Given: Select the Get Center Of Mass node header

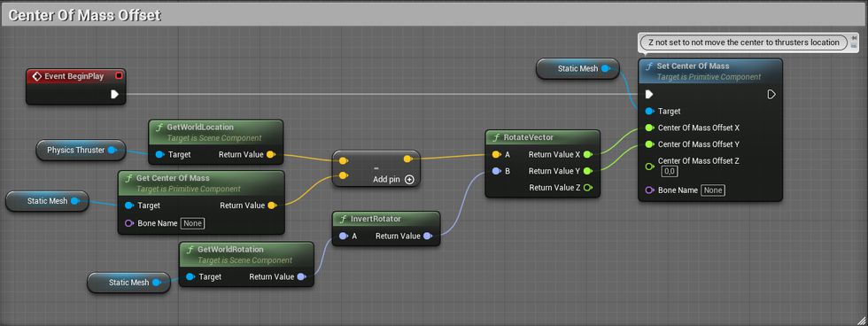Looking at the screenshot, I should click(202, 182).
